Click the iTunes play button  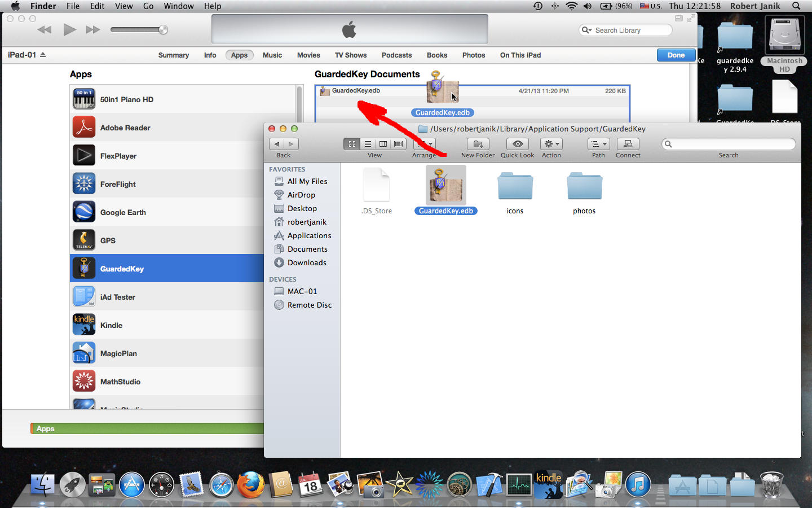(69, 29)
